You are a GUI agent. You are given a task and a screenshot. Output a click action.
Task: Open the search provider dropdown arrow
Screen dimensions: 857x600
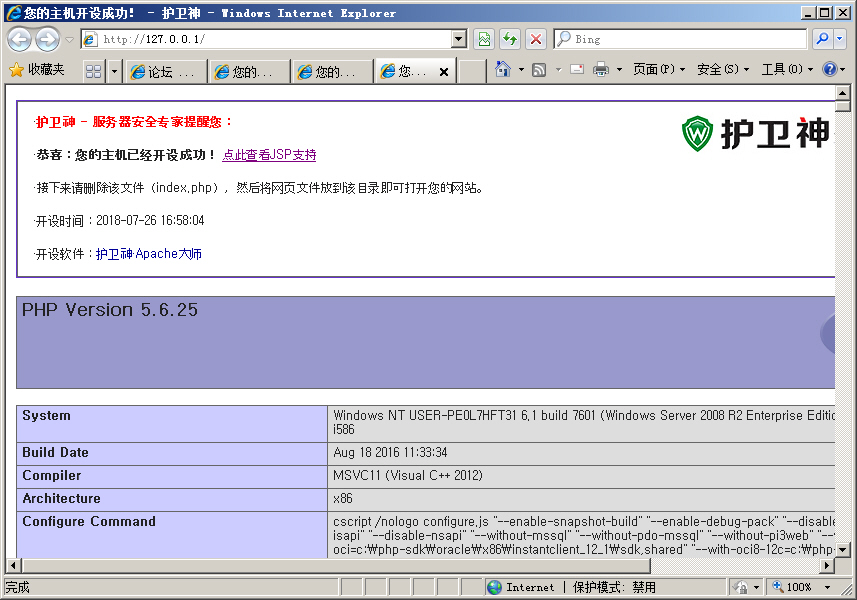click(840, 39)
